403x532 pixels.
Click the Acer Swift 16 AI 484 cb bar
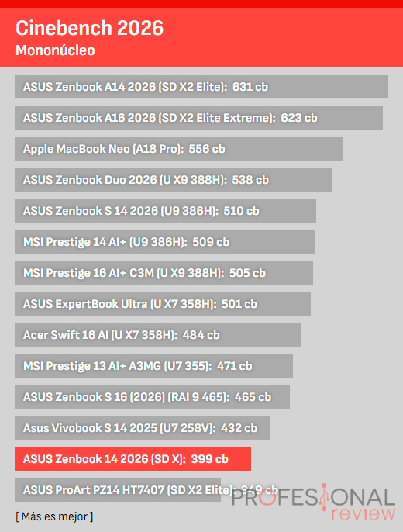click(x=158, y=335)
